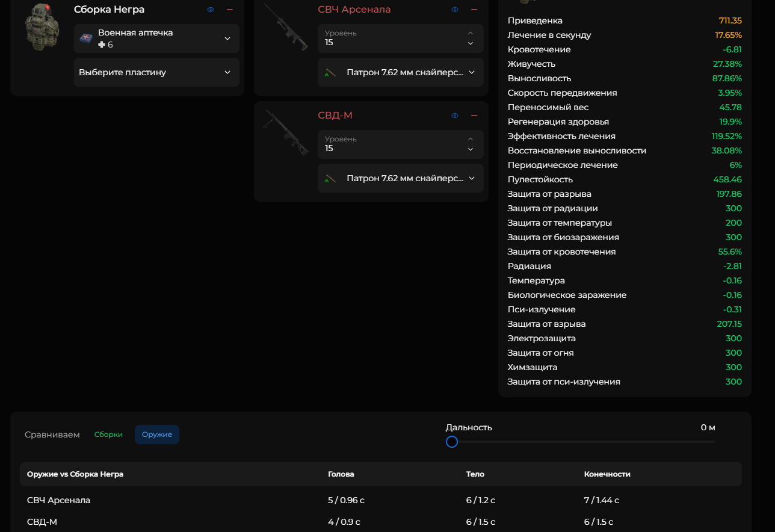This screenshot has height=532, width=775.
Task: Click the Военная аптечка medkit icon
Action: point(86,39)
